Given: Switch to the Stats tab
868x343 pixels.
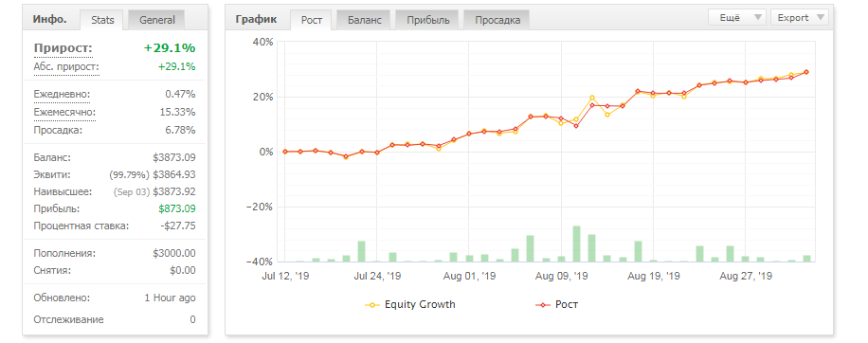Looking at the screenshot, I should coord(102,20).
